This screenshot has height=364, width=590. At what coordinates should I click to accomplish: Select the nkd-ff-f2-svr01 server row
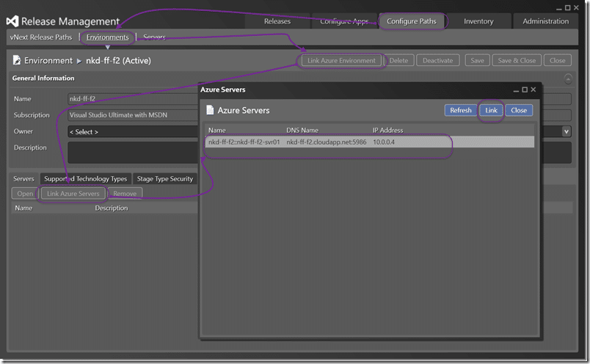click(369, 142)
